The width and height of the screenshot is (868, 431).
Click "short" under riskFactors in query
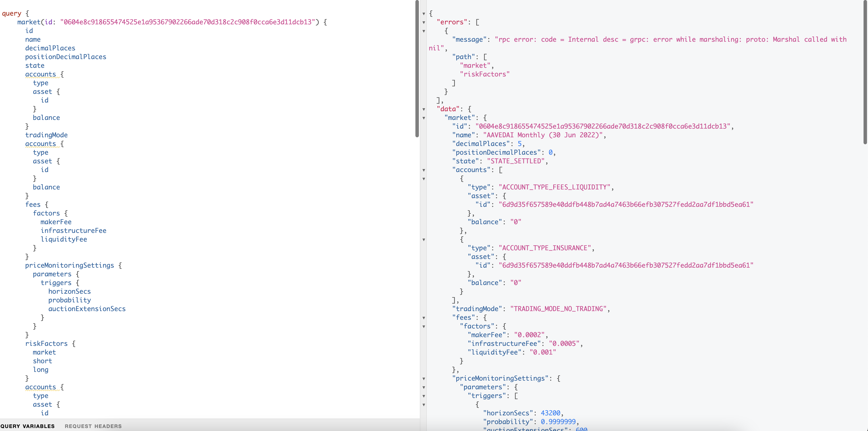(42, 361)
